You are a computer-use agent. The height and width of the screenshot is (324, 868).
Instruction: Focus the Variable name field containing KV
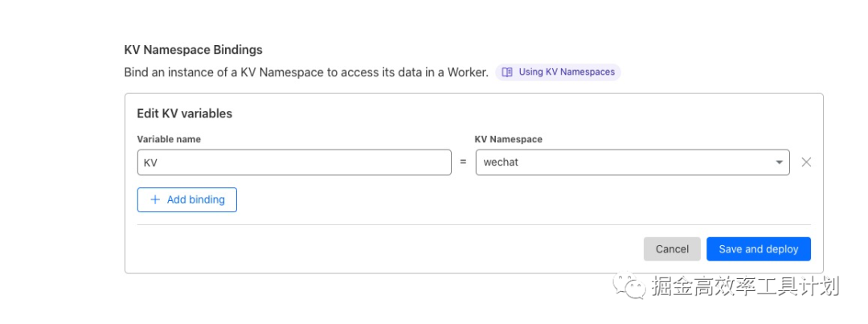point(294,162)
